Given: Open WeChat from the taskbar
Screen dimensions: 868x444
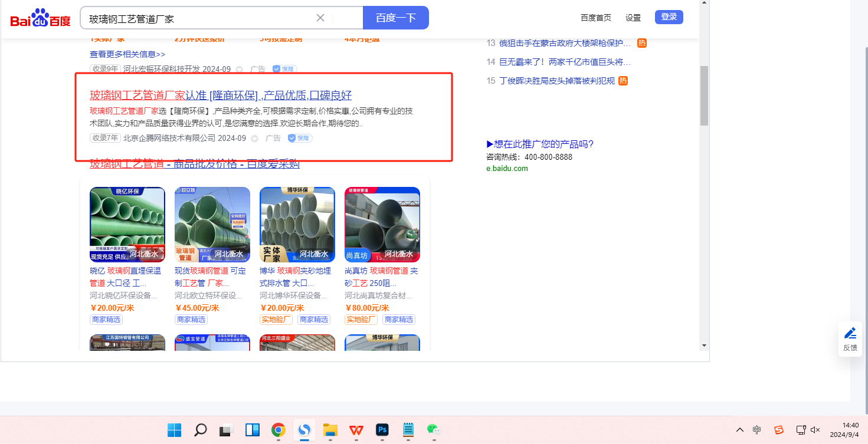Looking at the screenshot, I should (x=434, y=430).
